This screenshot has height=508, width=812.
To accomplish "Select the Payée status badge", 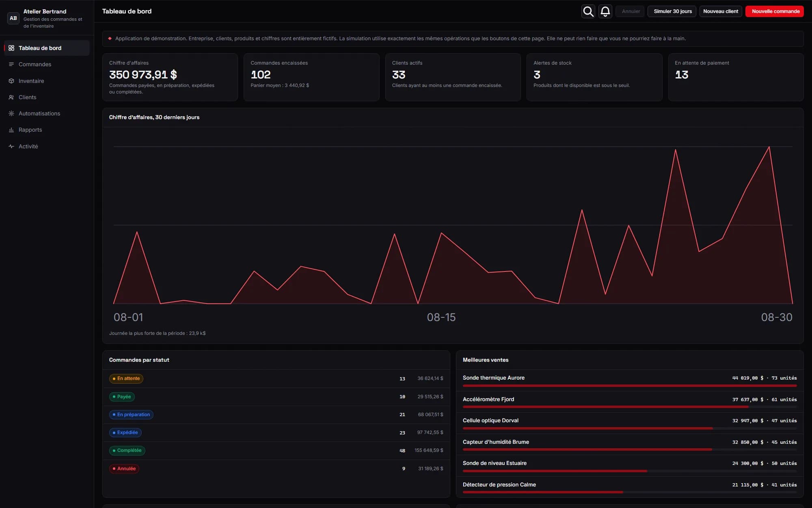I will click(122, 397).
